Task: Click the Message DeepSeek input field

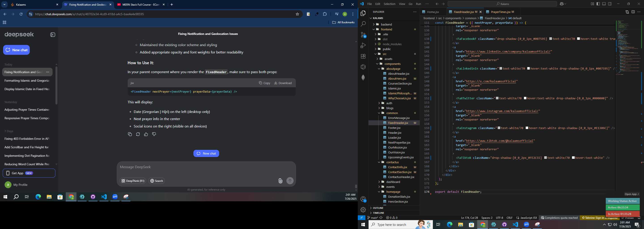Action: [x=206, y=167]
